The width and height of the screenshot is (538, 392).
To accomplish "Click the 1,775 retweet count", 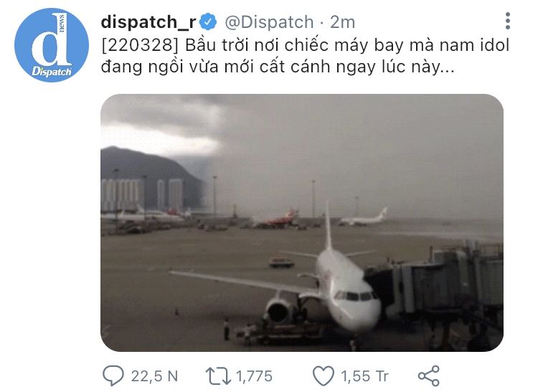I will 254,376.
